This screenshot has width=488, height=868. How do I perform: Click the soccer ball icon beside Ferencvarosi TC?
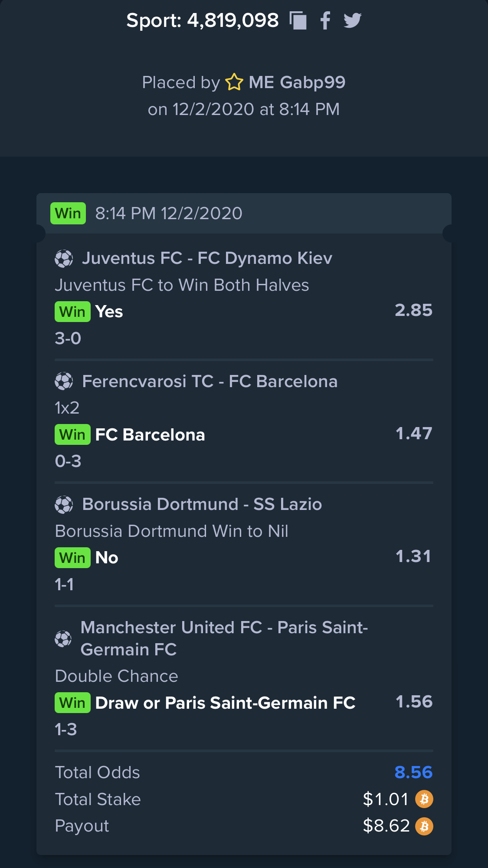click(x=64, y=381)
